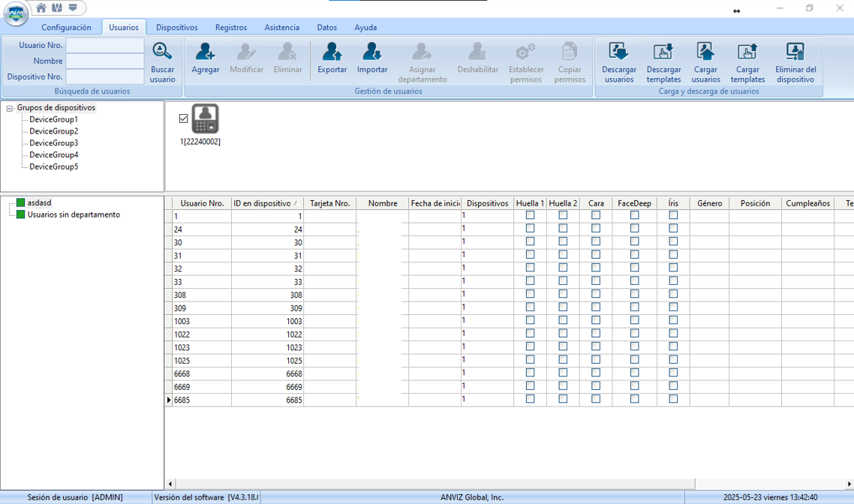Image resolution: width=854 pixels, height=504 pixels.
Task: Select DeviceGroup2 in the tree
Action: click(x=53, y=131)
